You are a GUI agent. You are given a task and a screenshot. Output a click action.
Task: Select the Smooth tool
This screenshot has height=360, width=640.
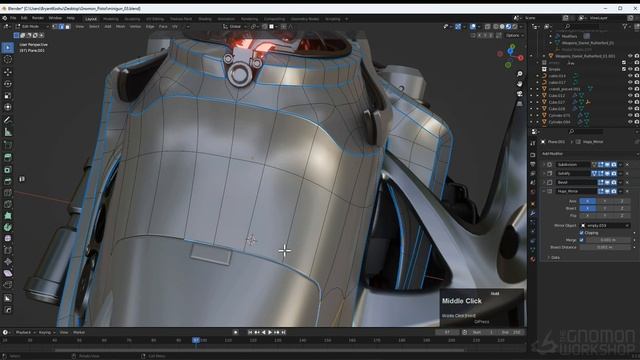(8, 239)
